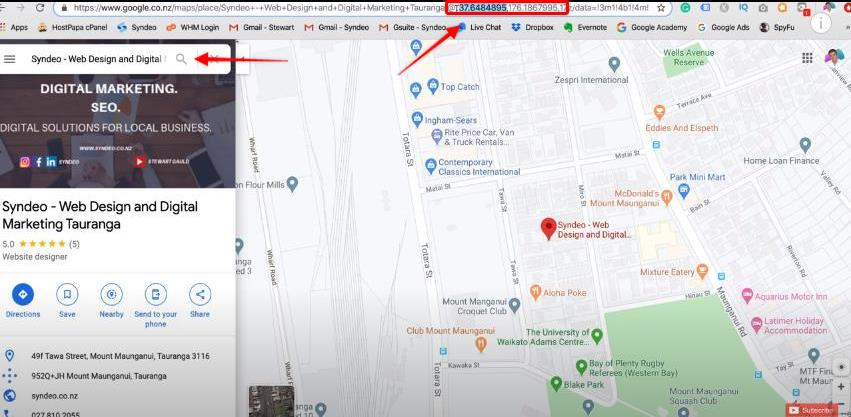Click the Maps search text field
This screenshot has height=417, width=851.
(x=95, y=59)
